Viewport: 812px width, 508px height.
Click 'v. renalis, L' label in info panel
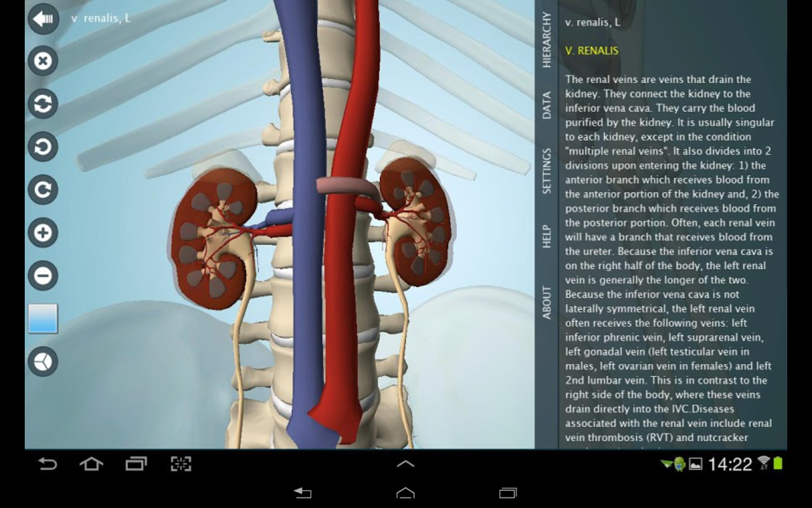coord(593,22)
